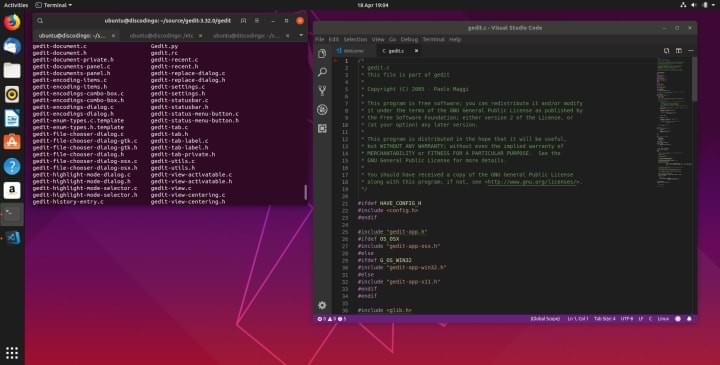The width and height of the screenshot is (720, 365).
Task: Click the split editor icon
Action: coord(679,51)
